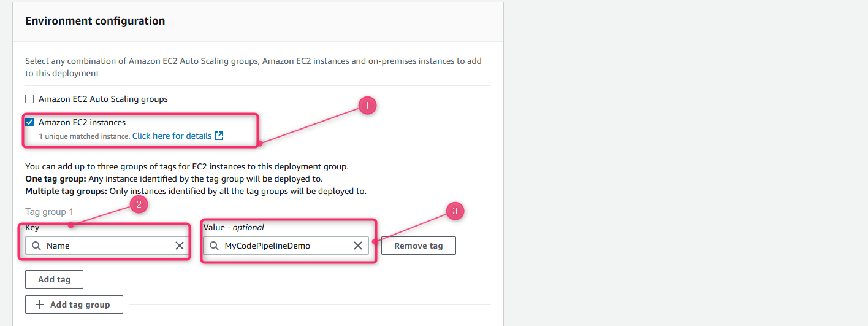Viewport: 868px width, 326px height.
Task: Click the 'Tag group 1' label
Action: [x=49, y=212]
